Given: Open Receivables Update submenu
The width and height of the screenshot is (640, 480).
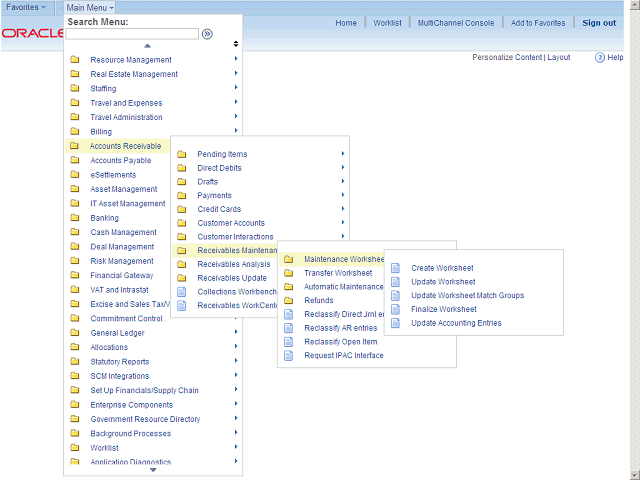Looking at the screenshot, I should pos(232,278).
